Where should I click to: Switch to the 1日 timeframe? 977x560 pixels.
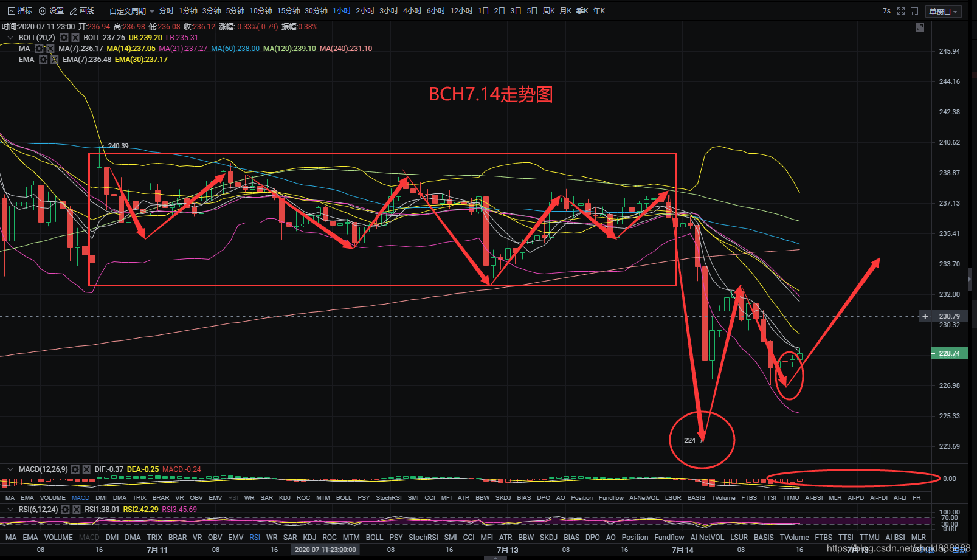point(483,11)
